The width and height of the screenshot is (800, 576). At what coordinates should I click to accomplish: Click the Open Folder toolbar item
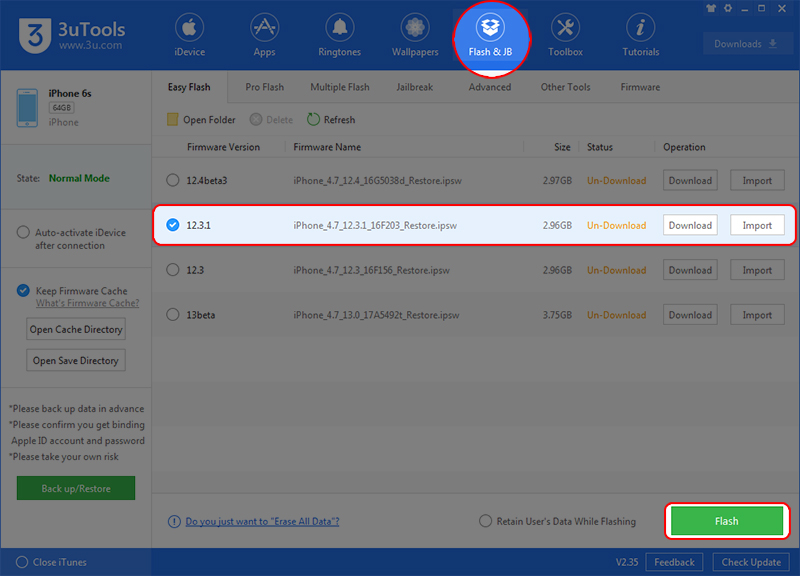[x=201, y=120]
